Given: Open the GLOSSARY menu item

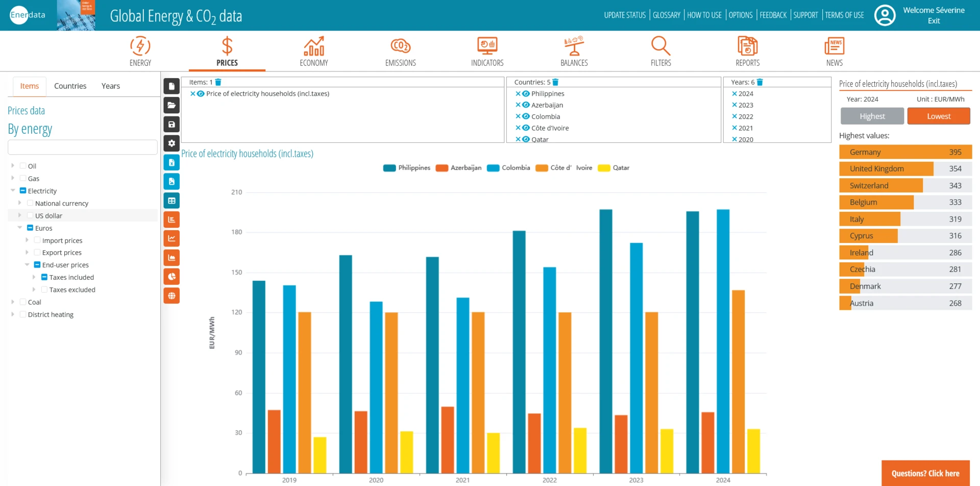Looking at the screenshot, I should [666, 15].
